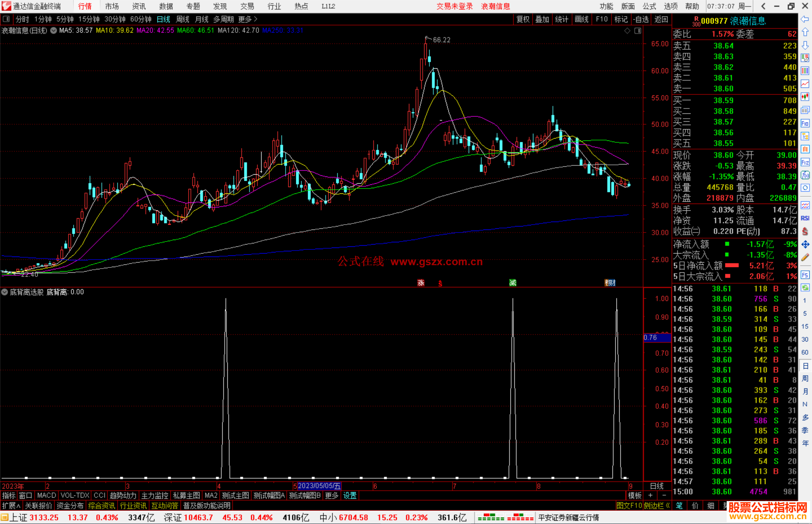Click the candlestick chart sidebar icon
This screenshot has height=524, width=812.
click(x=805, y=97)
